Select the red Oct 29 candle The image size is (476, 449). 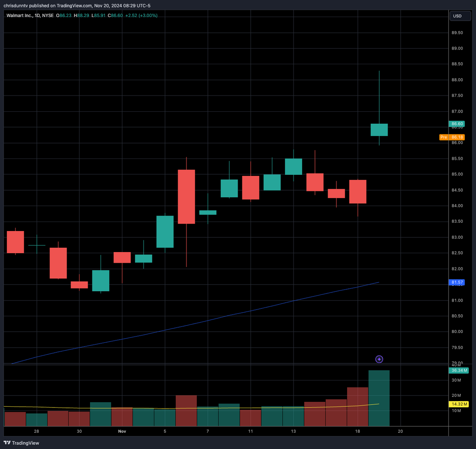click(x=58, y=263)
